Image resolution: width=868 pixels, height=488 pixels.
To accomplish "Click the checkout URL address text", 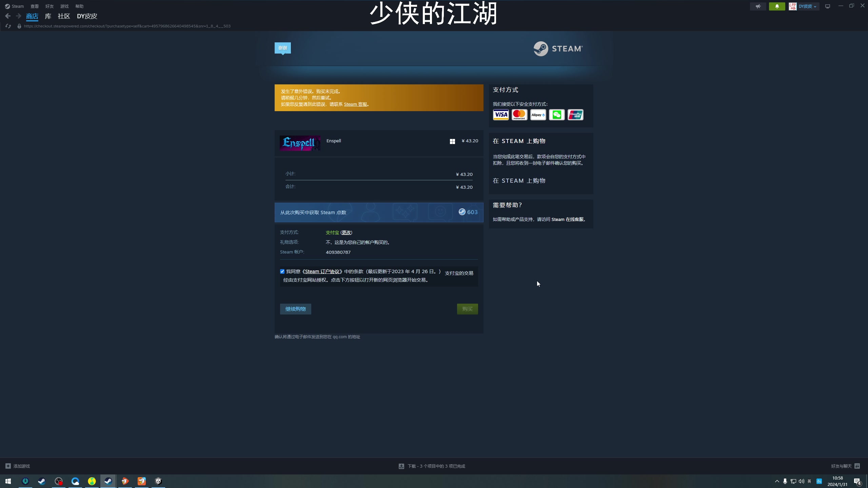I will click(127, 26).
